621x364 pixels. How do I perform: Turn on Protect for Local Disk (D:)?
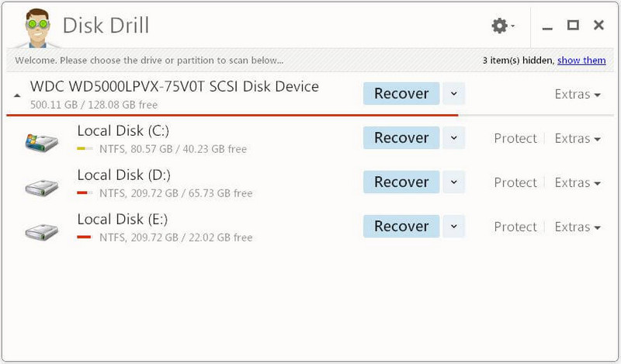click(515, 182)
